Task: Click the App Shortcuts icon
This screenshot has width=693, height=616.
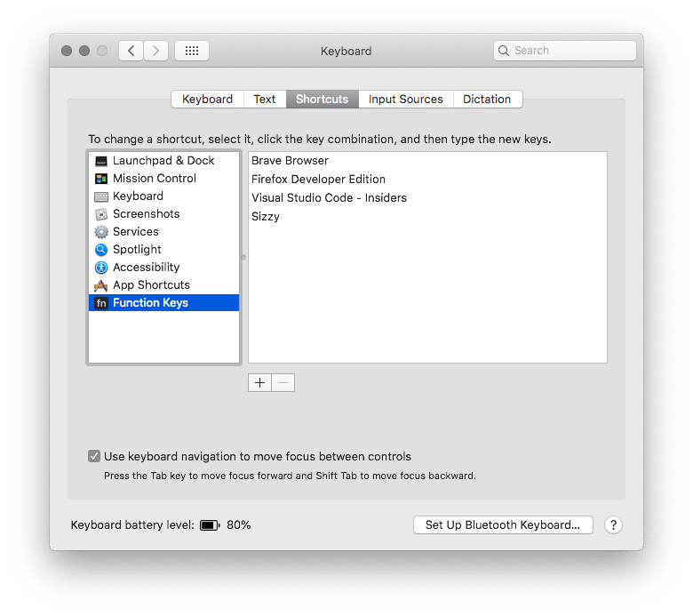Action: click(x=101, y=285)
